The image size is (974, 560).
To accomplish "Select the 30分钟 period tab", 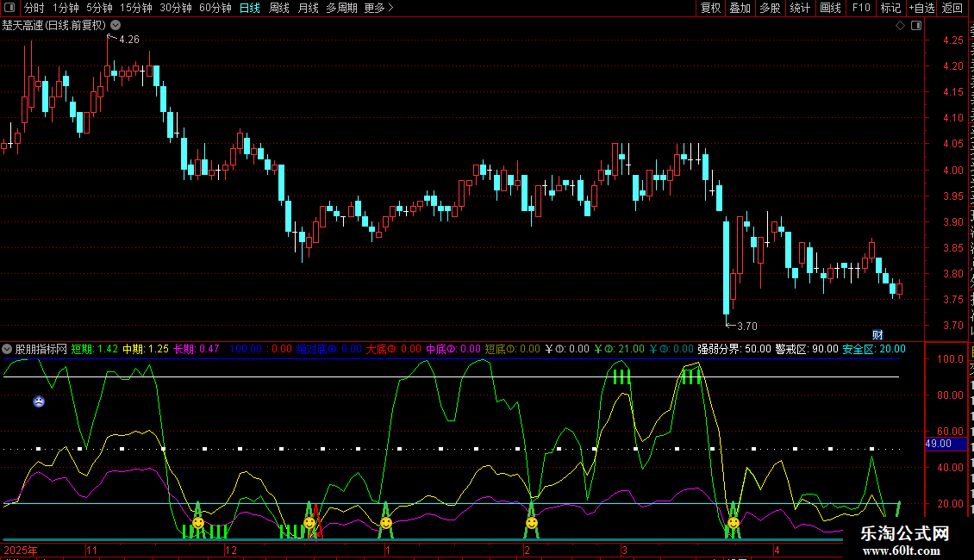I will pos(175,8).
